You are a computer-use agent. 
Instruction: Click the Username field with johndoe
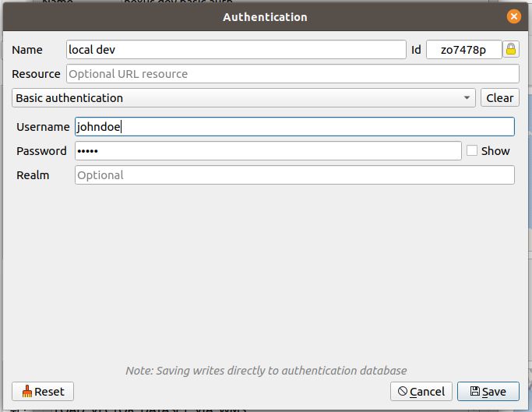(x=294, y=127)
